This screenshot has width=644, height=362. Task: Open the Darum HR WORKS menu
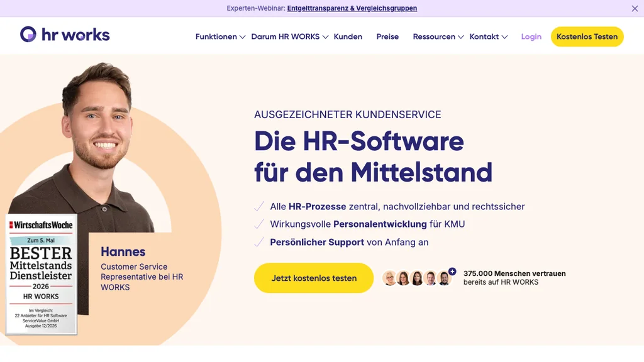click(x=286, y=36)
